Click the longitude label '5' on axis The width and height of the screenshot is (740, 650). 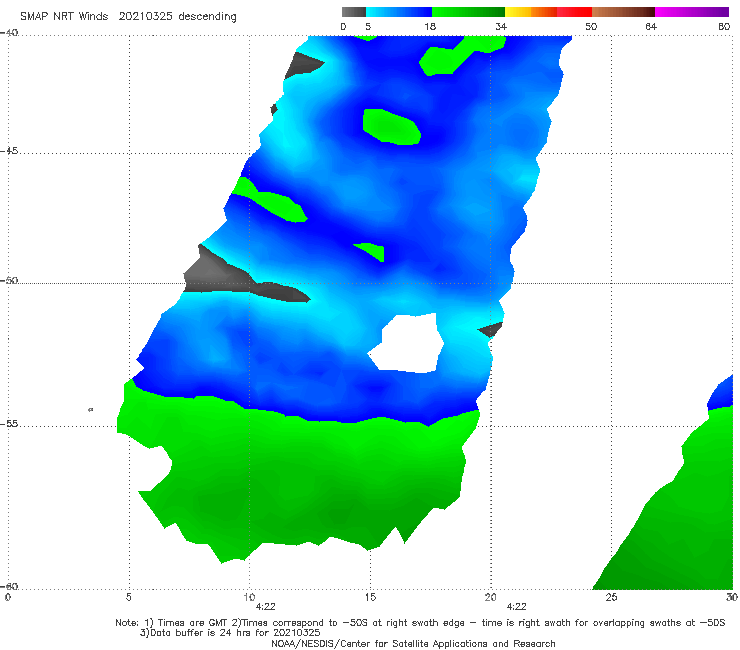128,598
